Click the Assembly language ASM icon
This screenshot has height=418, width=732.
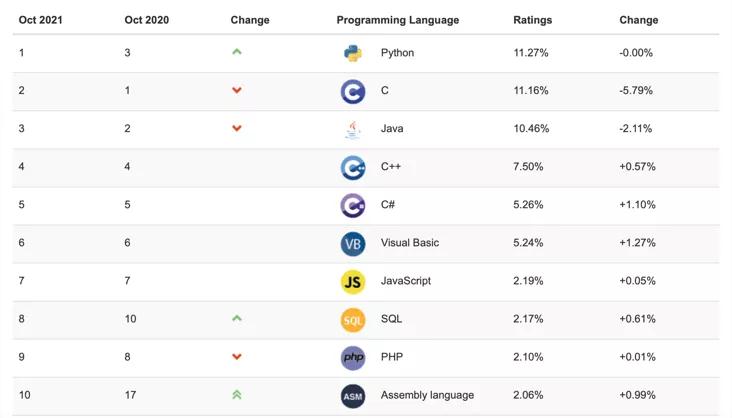[352, 395]
